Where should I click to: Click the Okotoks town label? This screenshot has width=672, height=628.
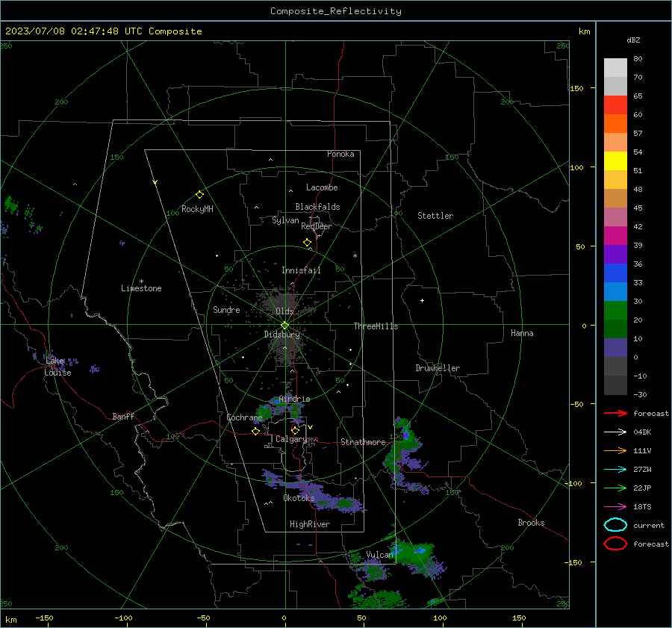tap(299, 498)
